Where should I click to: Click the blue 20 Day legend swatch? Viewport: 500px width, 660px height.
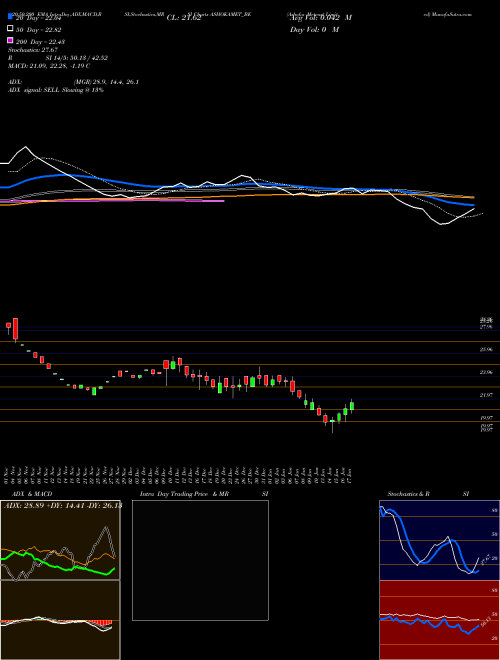pos(10,17)
